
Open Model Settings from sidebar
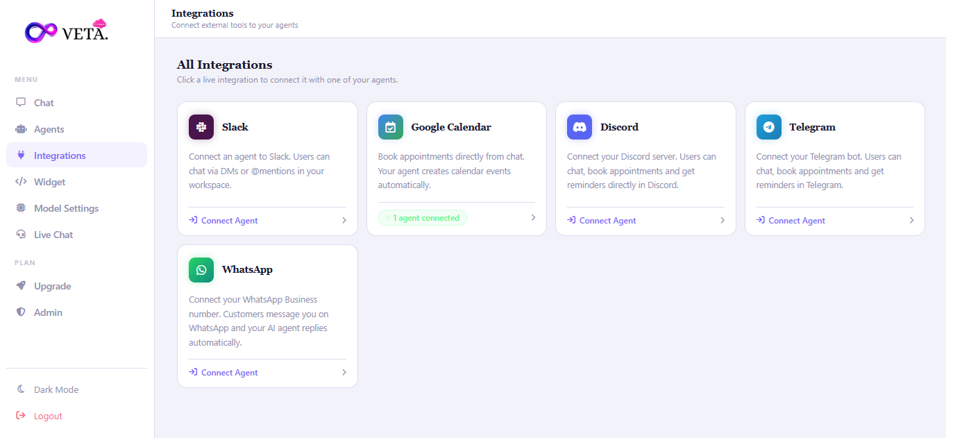76,208
